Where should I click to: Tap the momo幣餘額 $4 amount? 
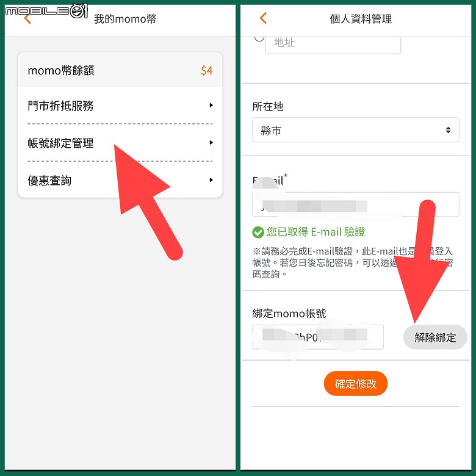point(207,71)
